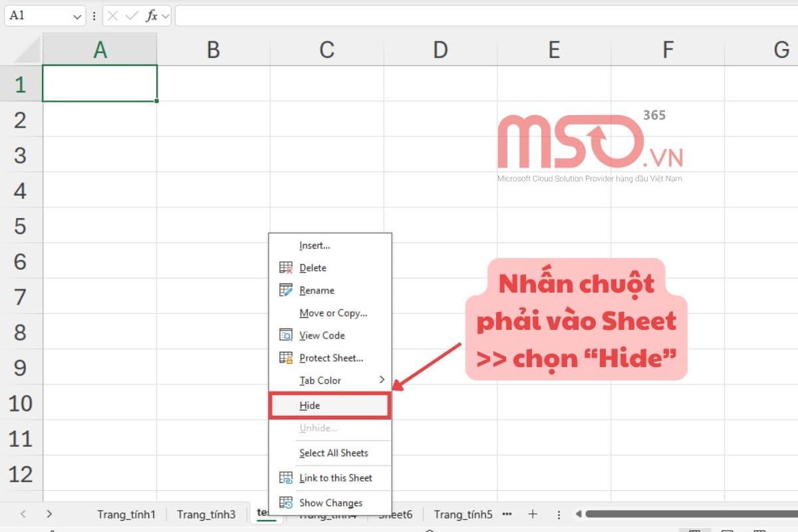Select row 1 header

click(21, 84)
